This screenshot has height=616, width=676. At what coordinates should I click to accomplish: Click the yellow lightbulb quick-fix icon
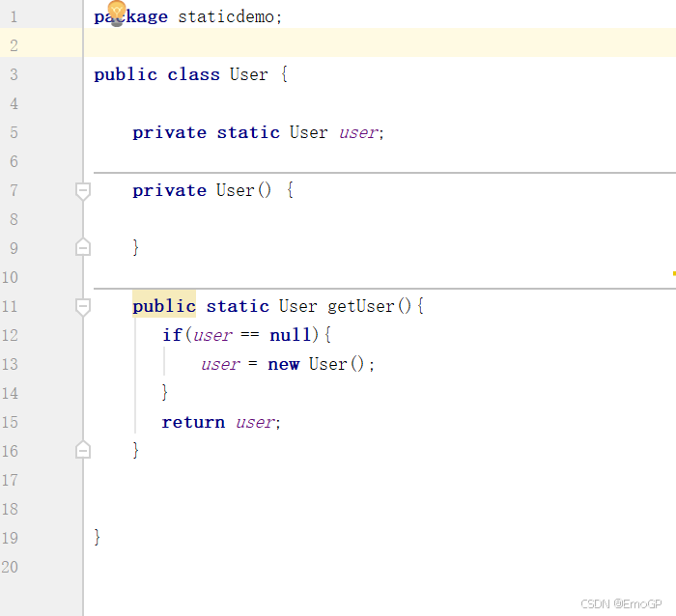point(117,14)
